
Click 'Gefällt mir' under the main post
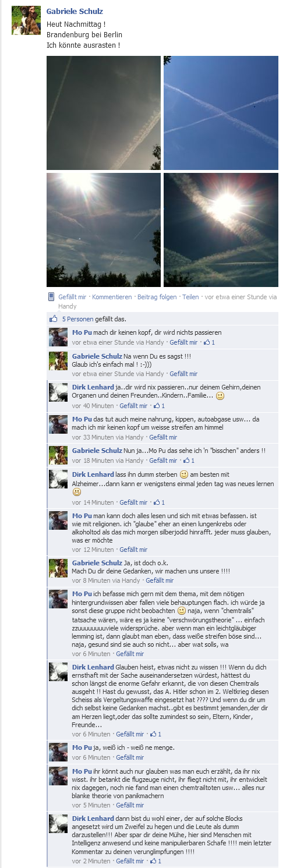72,297
